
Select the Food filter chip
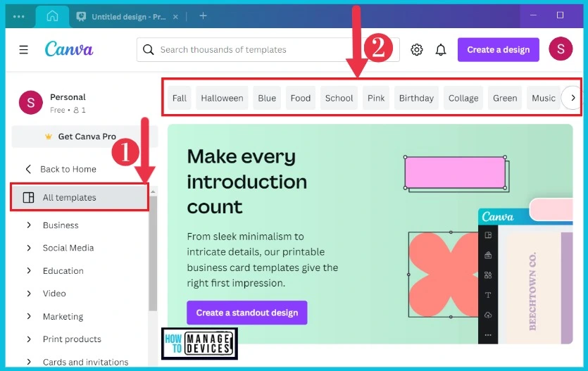click(x=301, y=98)
